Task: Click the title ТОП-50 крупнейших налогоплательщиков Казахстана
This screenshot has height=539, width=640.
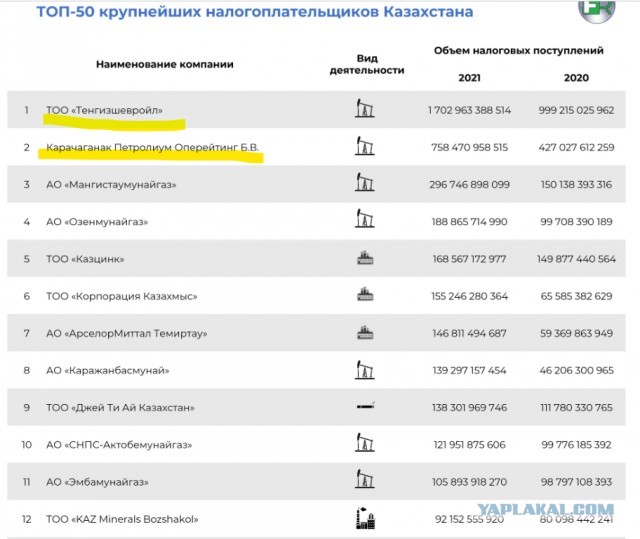Action: (x=255, y=12)
